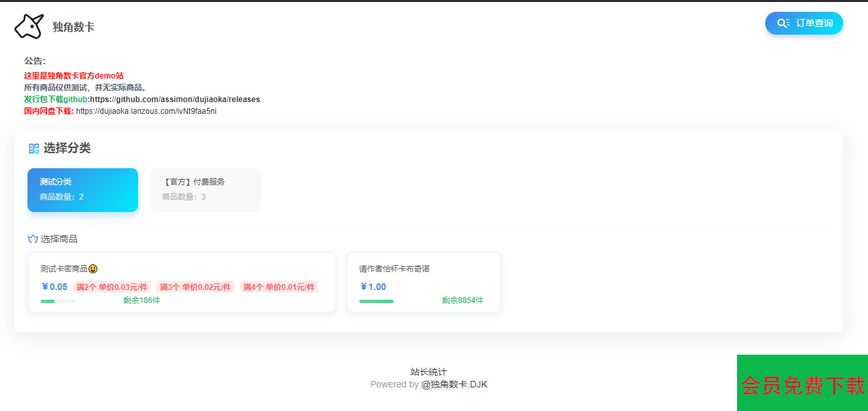Open the 请作者恰杯卡布奇诺 product card
Image resolution: width=868 pixels, height=411 pixels.
pyautogui.click(x=424, y=282)
